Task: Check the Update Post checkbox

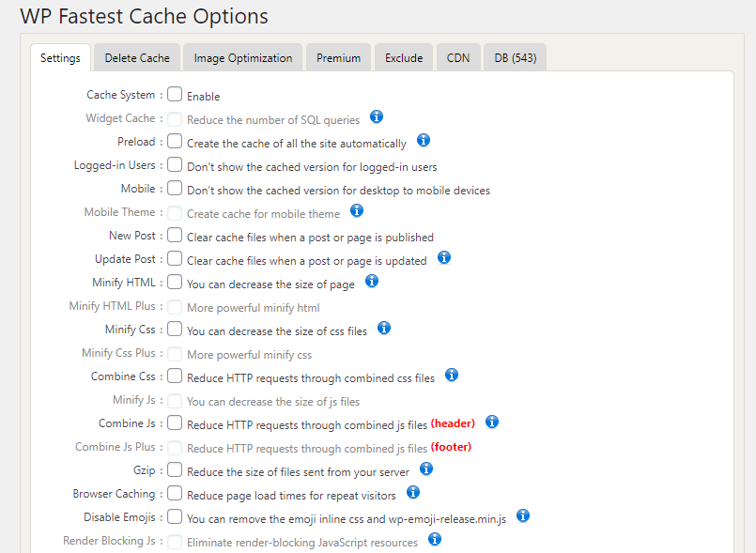Action: tap(175, 258)
